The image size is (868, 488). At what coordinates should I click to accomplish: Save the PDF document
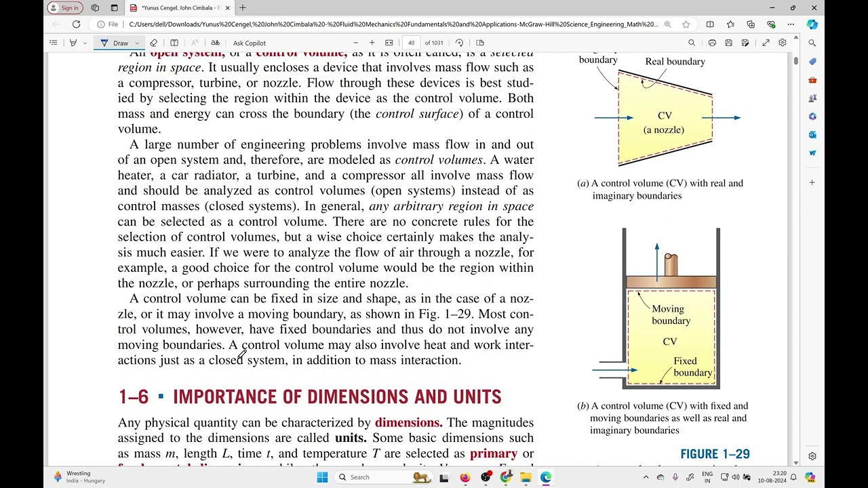pos(729,43)
